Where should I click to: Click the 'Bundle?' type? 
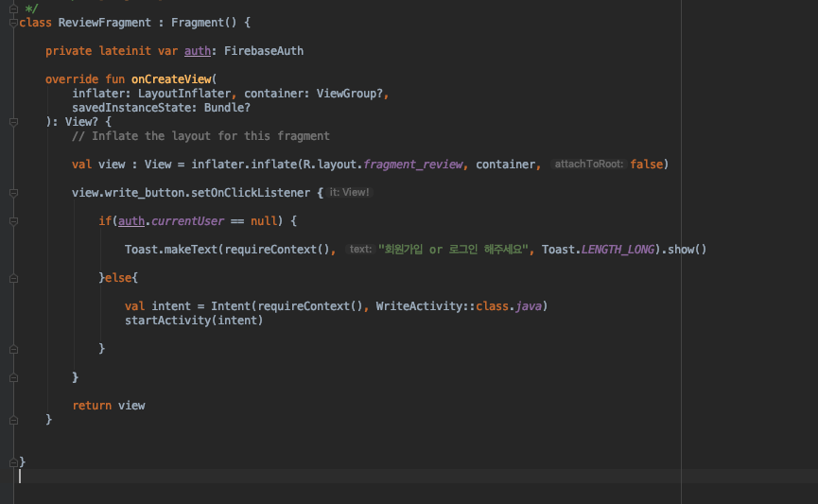pos(227,108)
